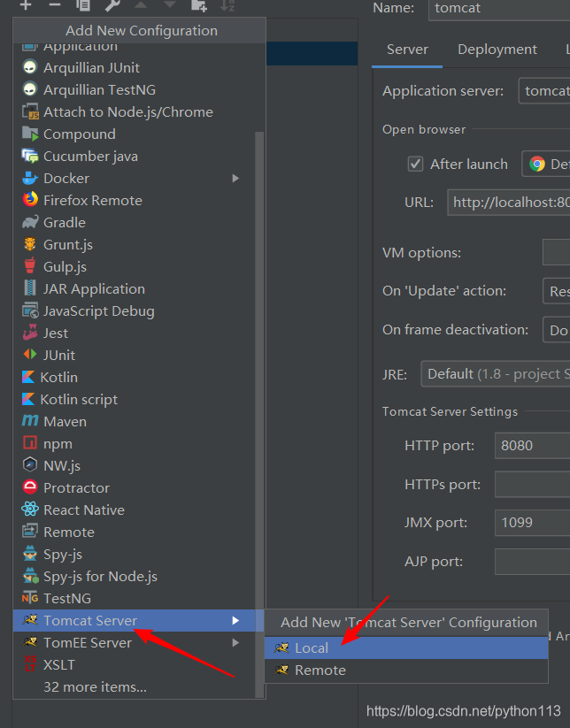The height and width of the screenshot is (728, 570).
Task: Click the Kotlin logo icon
Action: tap(28, 377)
